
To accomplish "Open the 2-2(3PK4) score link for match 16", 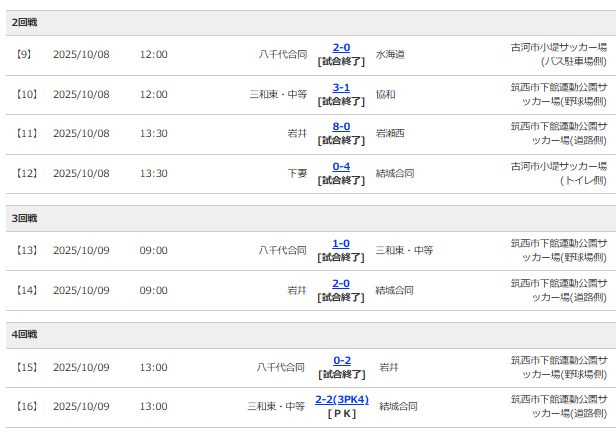I will [341, 399].
